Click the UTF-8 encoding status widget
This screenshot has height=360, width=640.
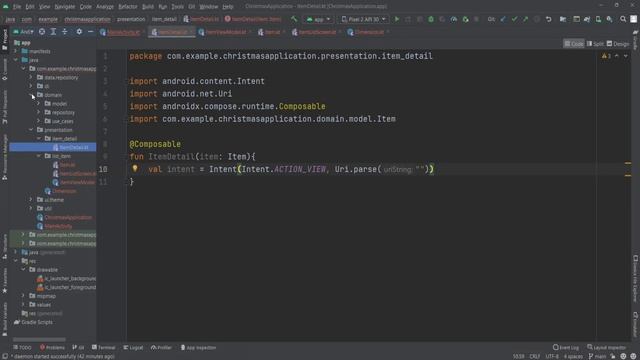pyautogui.click(x=552, y=356)
